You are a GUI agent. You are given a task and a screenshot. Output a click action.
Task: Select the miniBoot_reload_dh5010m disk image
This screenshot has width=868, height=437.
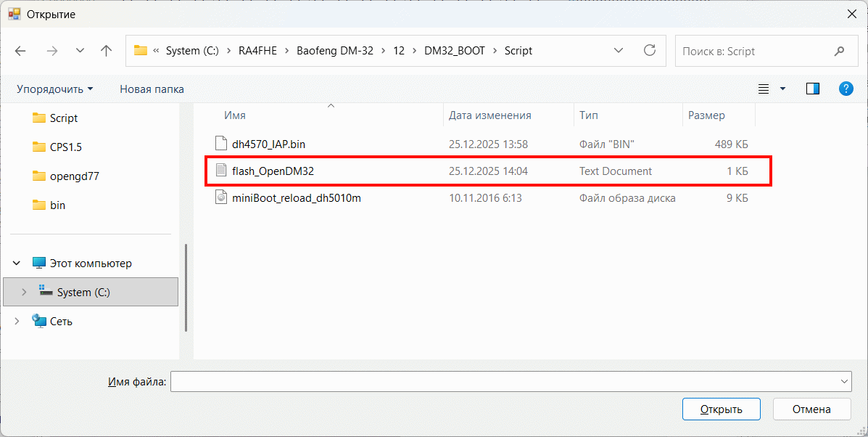point(296,197)
